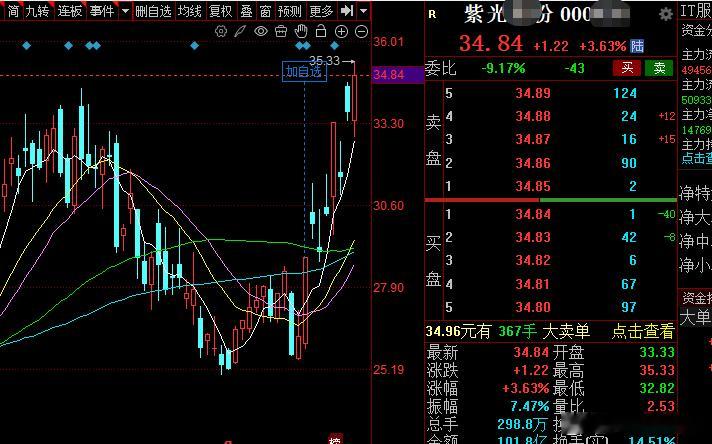
Task: Open the toolbox briefcase icon
Action: tap(281, 31)
